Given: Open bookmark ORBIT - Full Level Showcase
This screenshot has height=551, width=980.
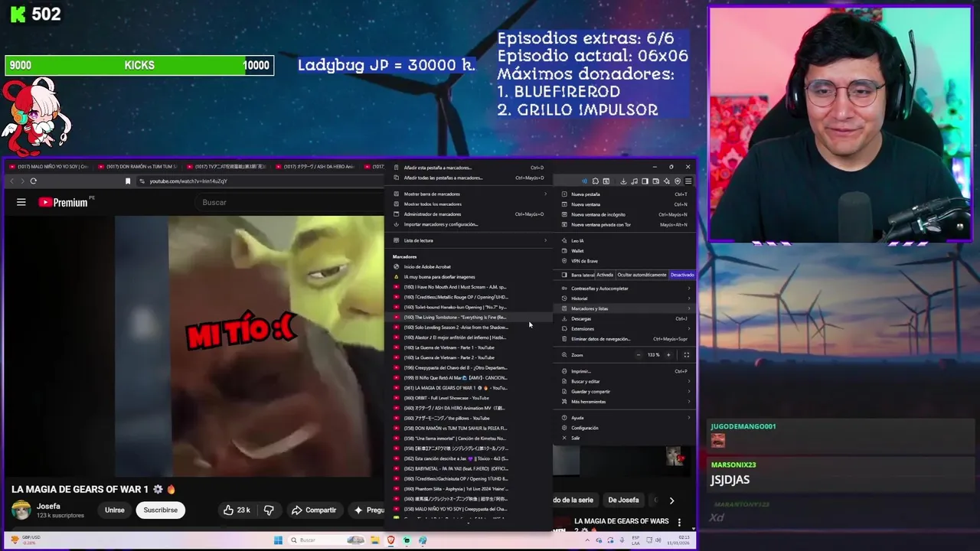Looking at the screenshot, I should point(470,398).
